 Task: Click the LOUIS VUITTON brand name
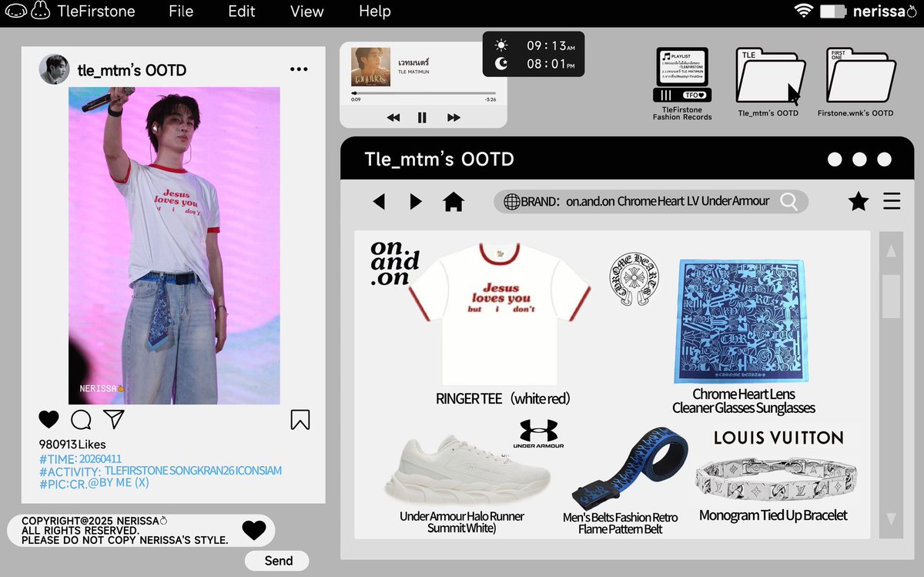(x=778, y=438)
